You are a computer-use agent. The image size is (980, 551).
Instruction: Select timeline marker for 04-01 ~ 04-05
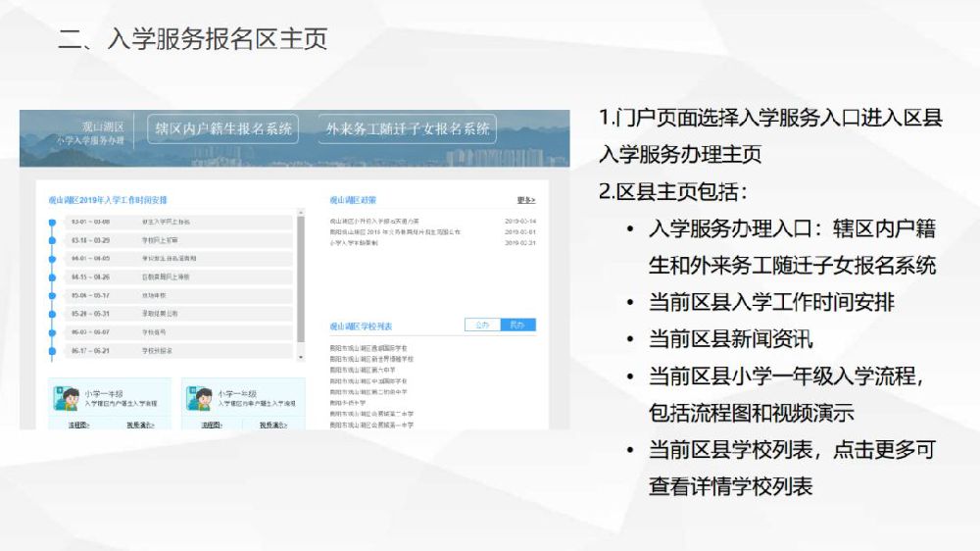[x=53, y=258]
